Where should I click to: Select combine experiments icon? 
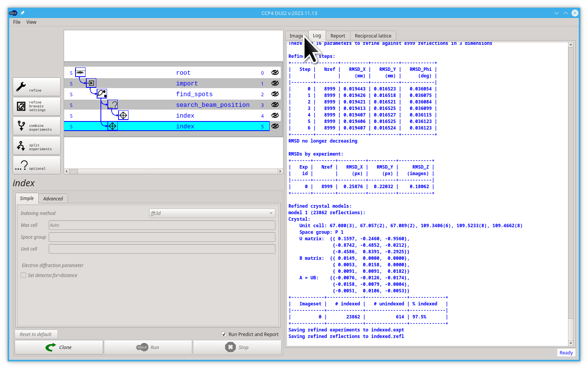click(21, 125)
